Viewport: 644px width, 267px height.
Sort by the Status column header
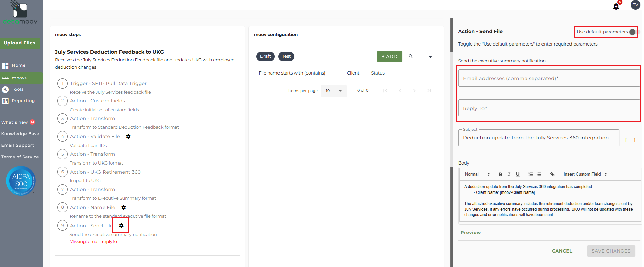tap(378, 73)
